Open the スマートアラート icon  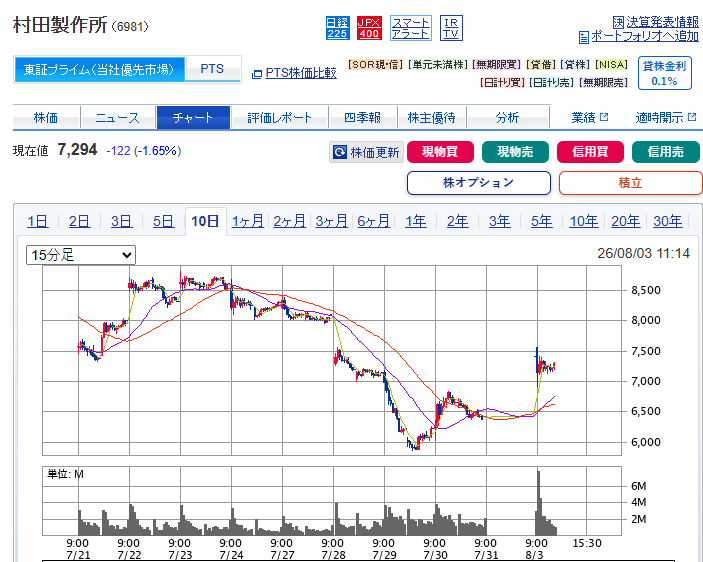pos(411,28)
